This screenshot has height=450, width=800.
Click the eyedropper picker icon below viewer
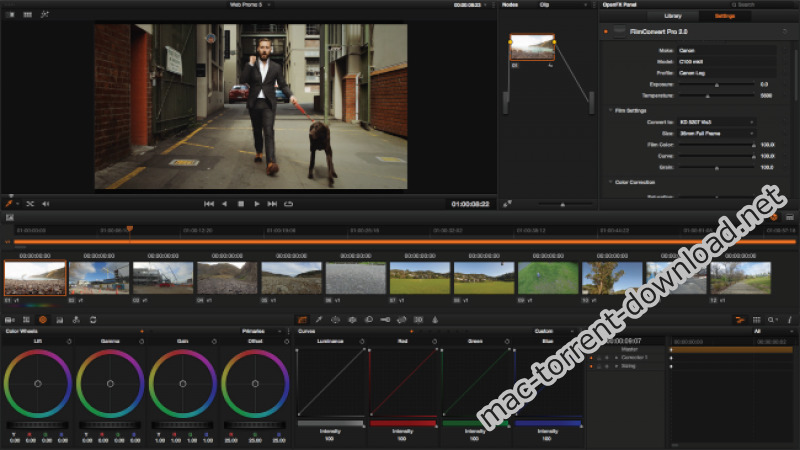[10, 203]
